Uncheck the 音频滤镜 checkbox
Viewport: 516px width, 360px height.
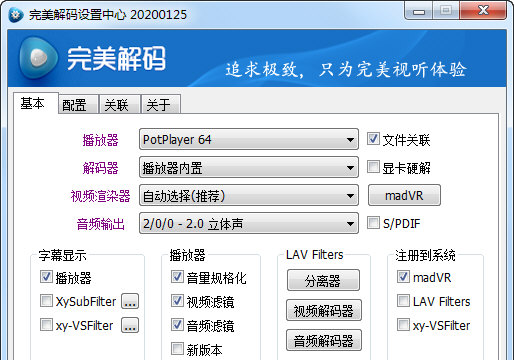tap(177, 325)
